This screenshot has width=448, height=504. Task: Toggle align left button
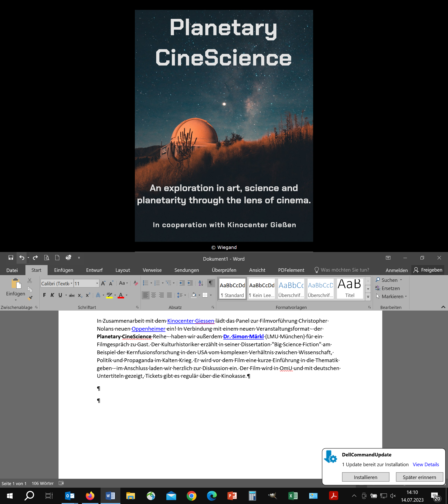(146, 295)
